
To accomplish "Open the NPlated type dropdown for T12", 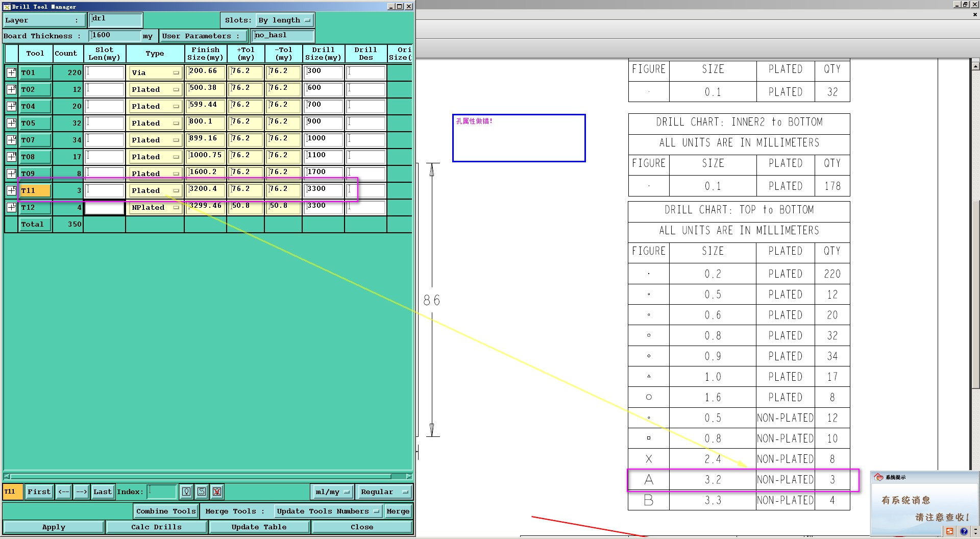I will click(x=155, y=208).
